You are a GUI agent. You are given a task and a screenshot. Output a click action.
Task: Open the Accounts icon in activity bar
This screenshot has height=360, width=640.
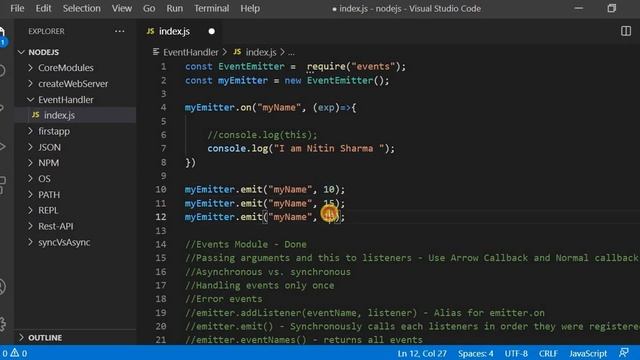(x=2, y=287)
